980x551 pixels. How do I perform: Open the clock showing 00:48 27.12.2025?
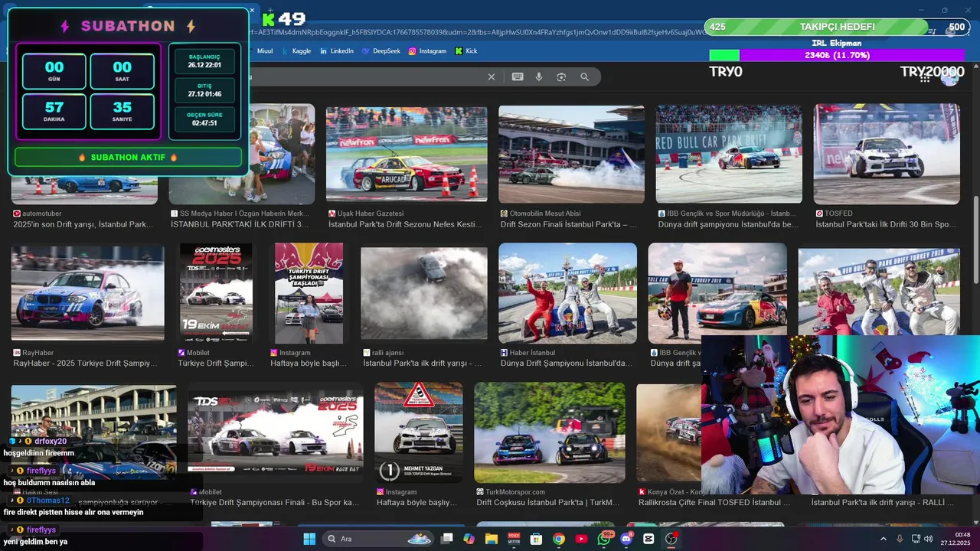(955, 539)
